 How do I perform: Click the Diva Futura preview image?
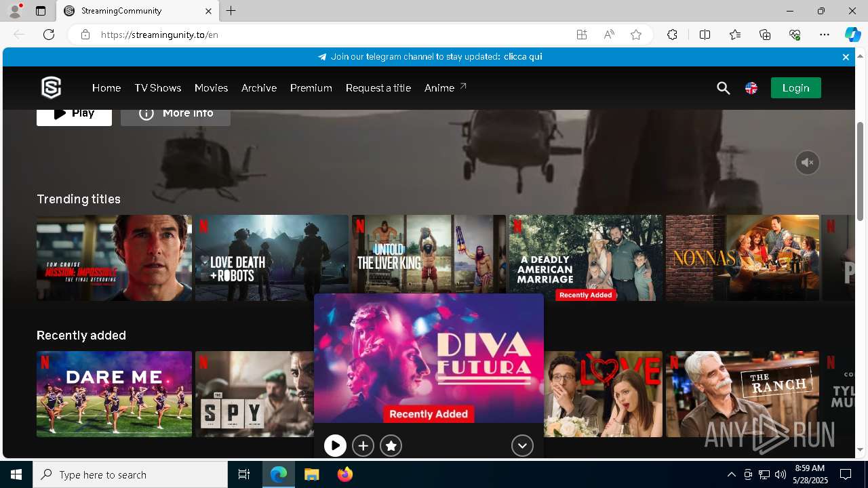click(429, 358)
